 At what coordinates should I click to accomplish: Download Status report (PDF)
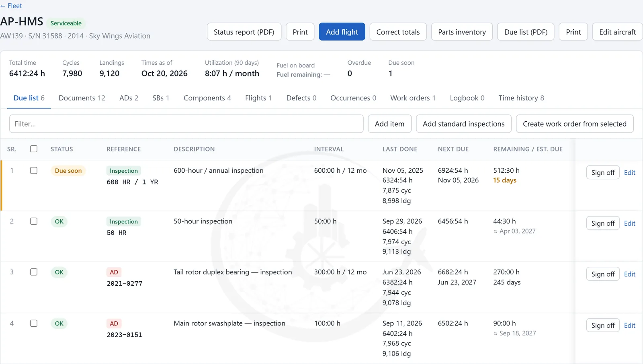[x=244, y=32]
